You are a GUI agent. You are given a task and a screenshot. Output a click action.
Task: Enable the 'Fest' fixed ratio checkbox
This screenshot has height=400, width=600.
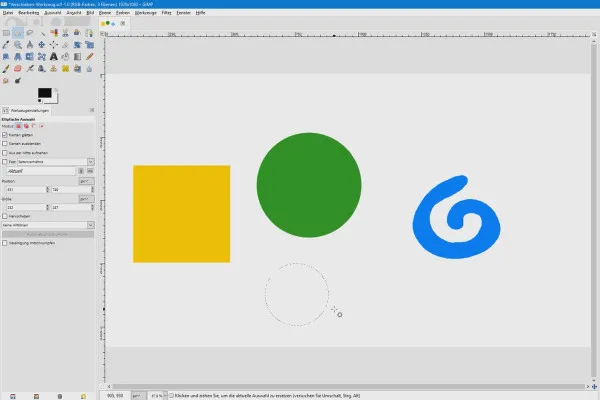(x=5, y=162)
